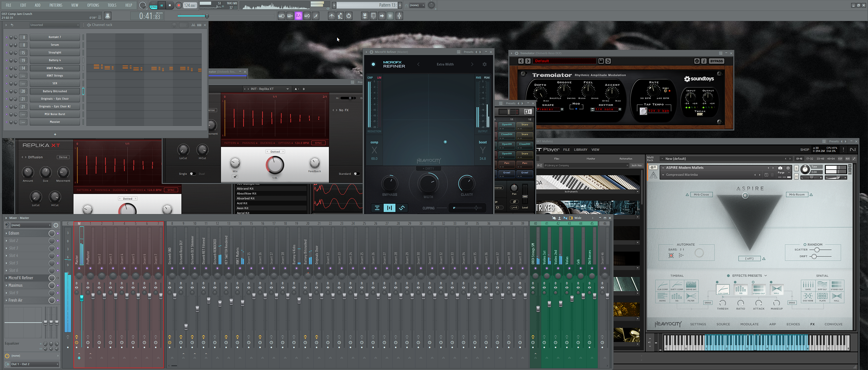The image size is (868, 370).
Task: Click the SHOP link in Kontakt
Action: click(804, 150)
